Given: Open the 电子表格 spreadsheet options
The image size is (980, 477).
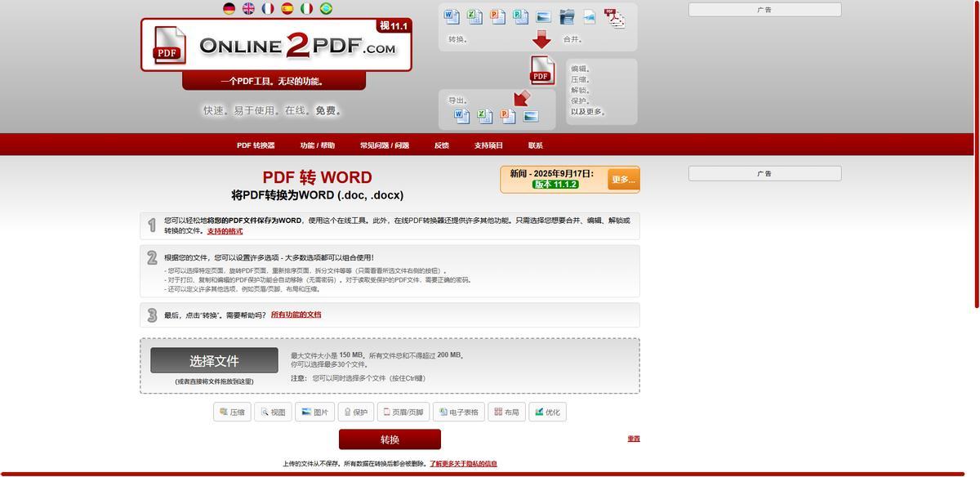Looking at the screenshot, I should pyautogui.click(x=458, y=412).
